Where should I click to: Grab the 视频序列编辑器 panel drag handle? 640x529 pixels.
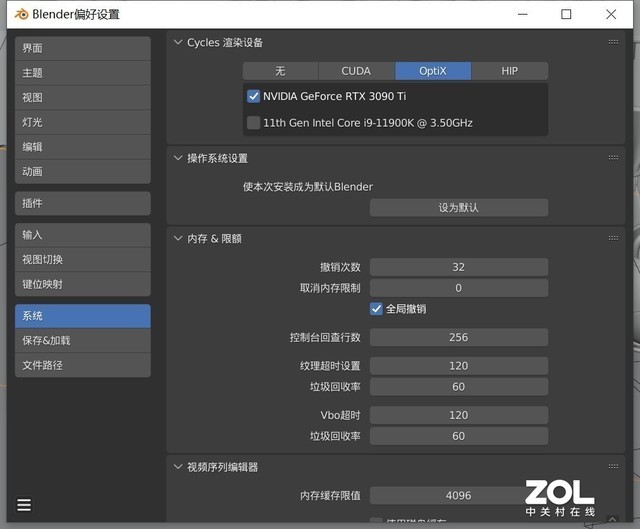613,466
